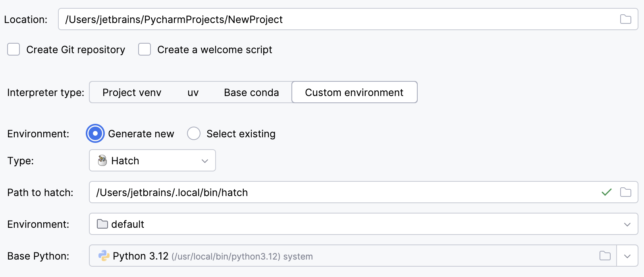
Task: Click the Hatch egg icon in Type field
Action: tap(102, 160)
